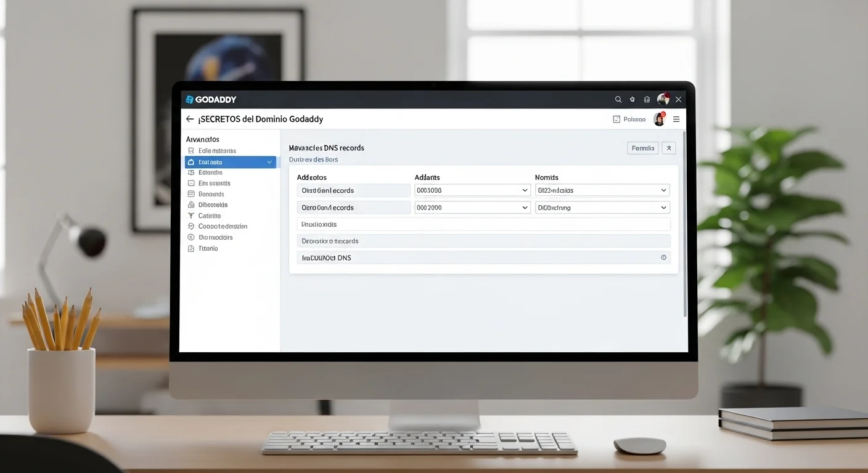Click the Droorstion a records row
This screenshot has width=868, height=473.
tap(483, 241)
